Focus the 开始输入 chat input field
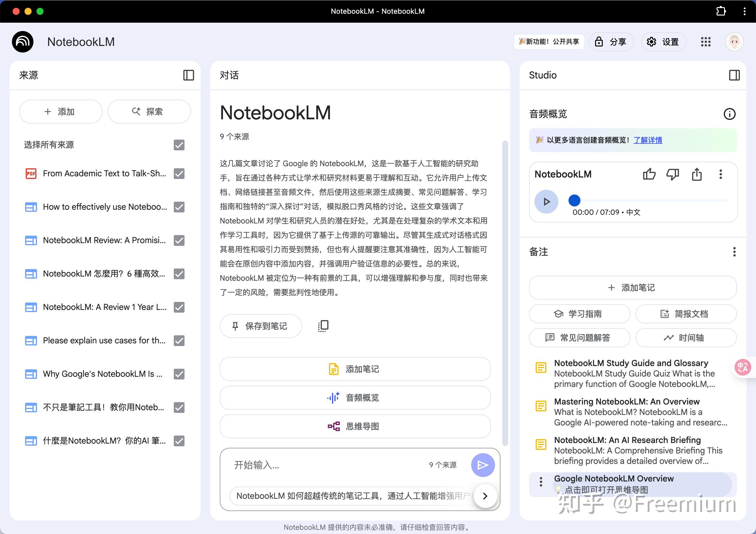The image size is (756, 534). [326, 465]
